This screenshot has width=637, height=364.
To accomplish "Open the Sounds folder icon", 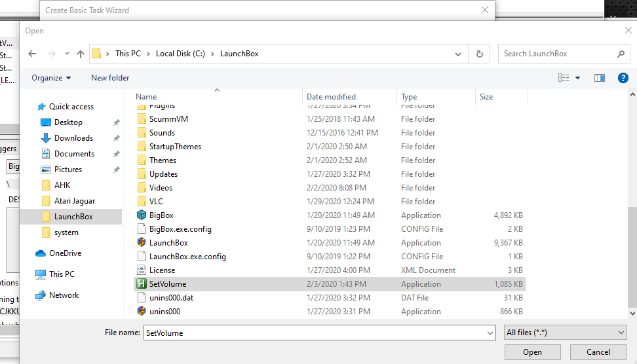I will 142,133.
